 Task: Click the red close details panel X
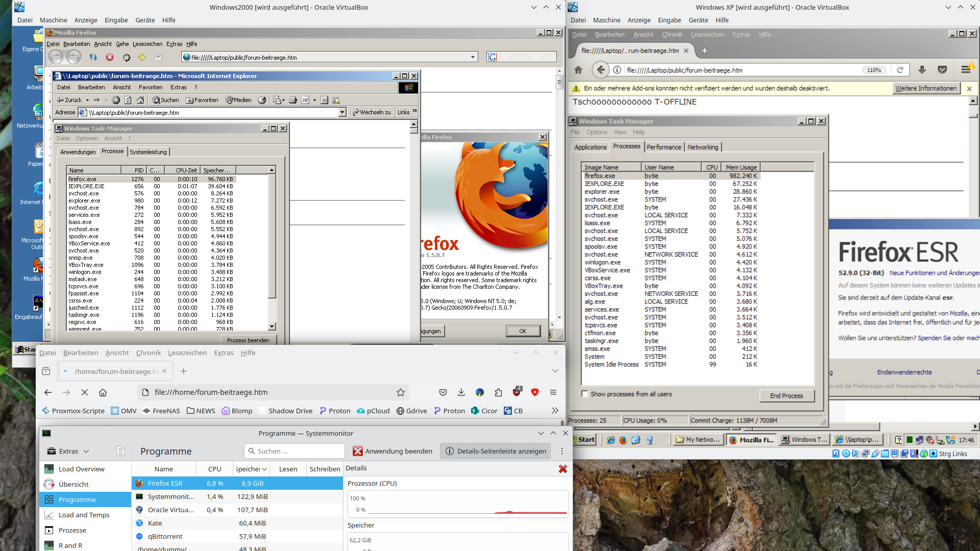click(562, 468)
